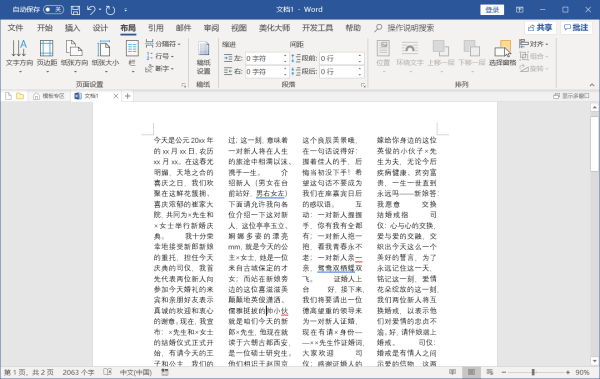Click the new document icon in tab bar
This screenshot has width=600, height=379.
pos(8,96)
